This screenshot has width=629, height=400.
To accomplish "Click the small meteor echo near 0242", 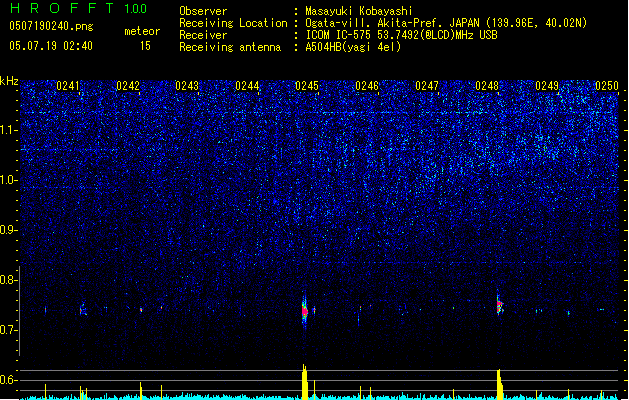I will click(141, 310).
